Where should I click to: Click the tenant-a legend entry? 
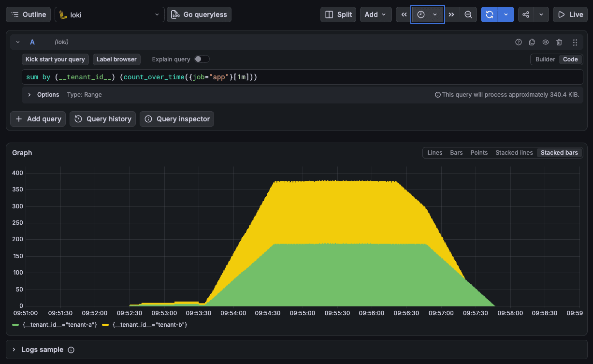tap(60, 325)
